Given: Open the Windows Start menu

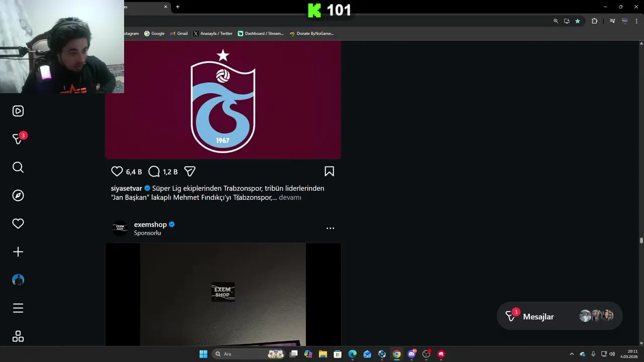Looking at the screenshot, I should pos(203,354).
